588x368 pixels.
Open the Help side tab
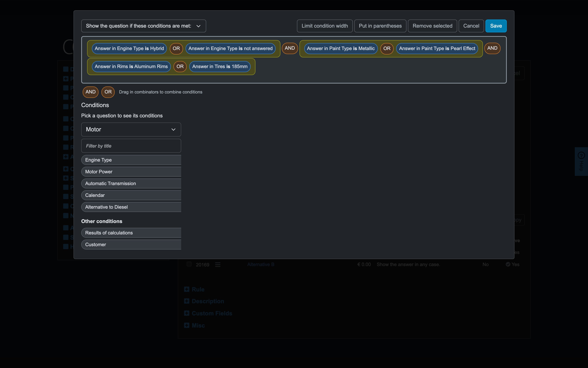(x=581, y=162)
